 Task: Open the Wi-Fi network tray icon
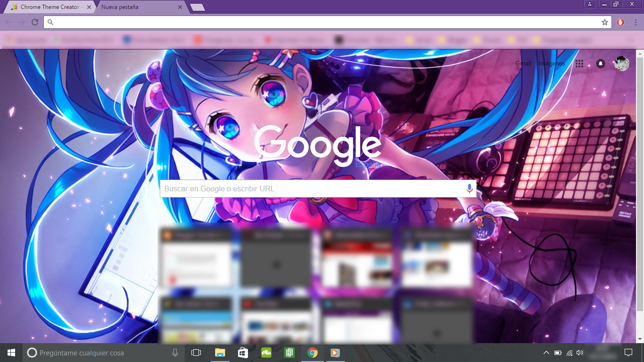[x=570, y=353]
